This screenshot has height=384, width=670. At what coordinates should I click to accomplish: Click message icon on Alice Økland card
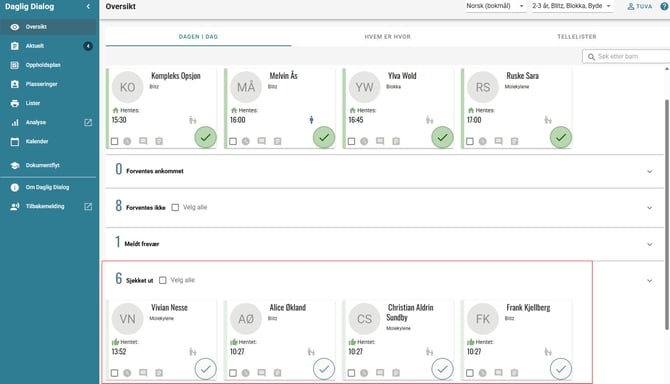[262, 373]
